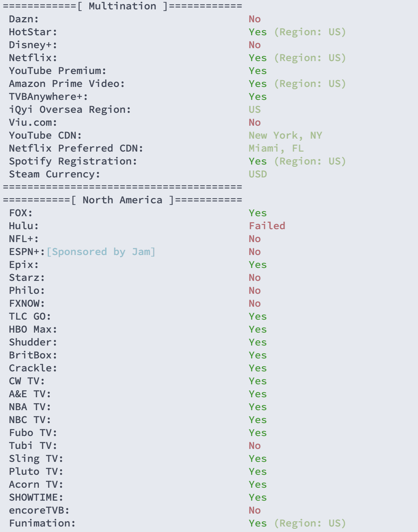This screenshot has height=532, width=418.
Task: Click the Disney+ No result
Action: (x=255, y=45)
